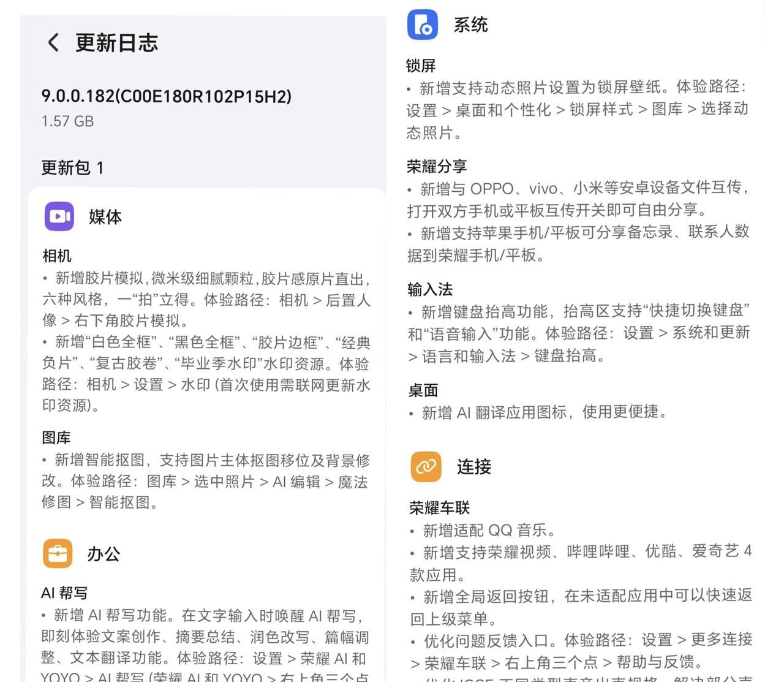Select the OPPO、vivo file transfer entry
784x682 pixels.
(x=578, y=199)
